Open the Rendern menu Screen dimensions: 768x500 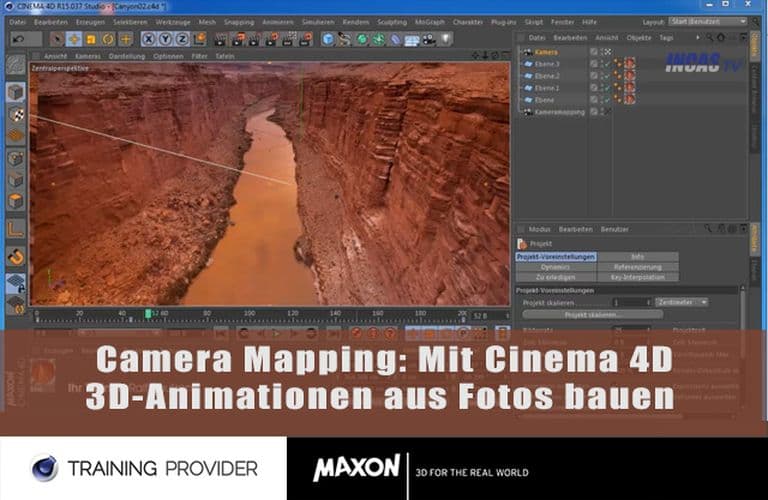(x=356, y=22)
